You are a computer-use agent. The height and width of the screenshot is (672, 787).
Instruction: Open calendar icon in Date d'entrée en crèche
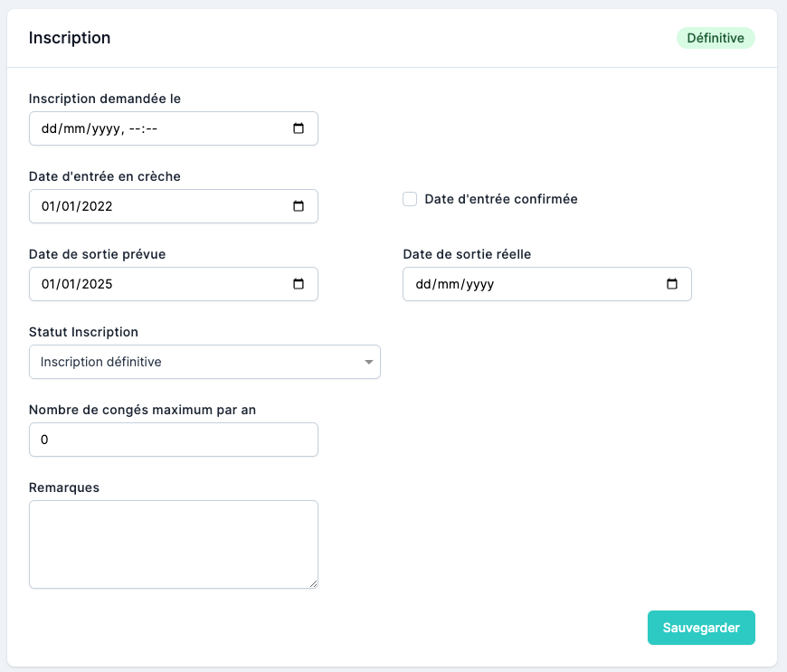[299, 206]
